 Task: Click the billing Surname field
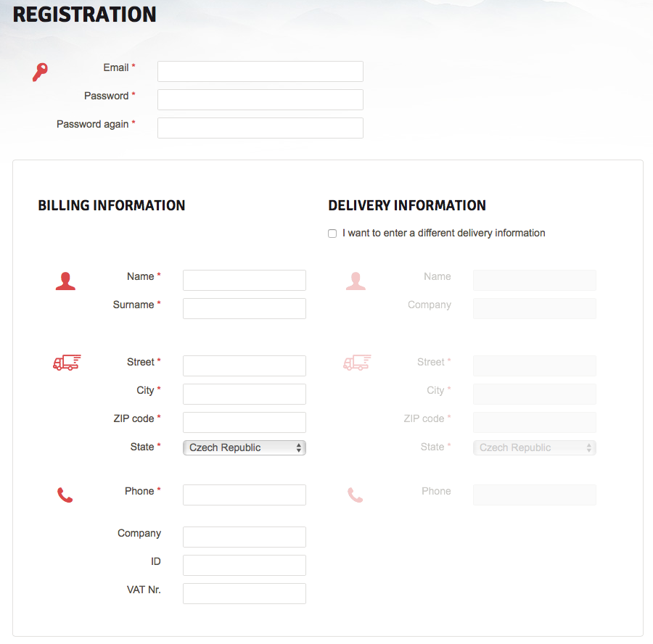(x=245, y=308)
